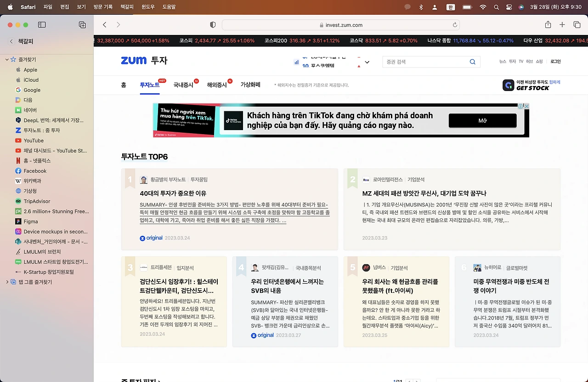This screenshot has height=382, width=588.
Task: Select the 해외증시 tab
Action: [217, 85]
